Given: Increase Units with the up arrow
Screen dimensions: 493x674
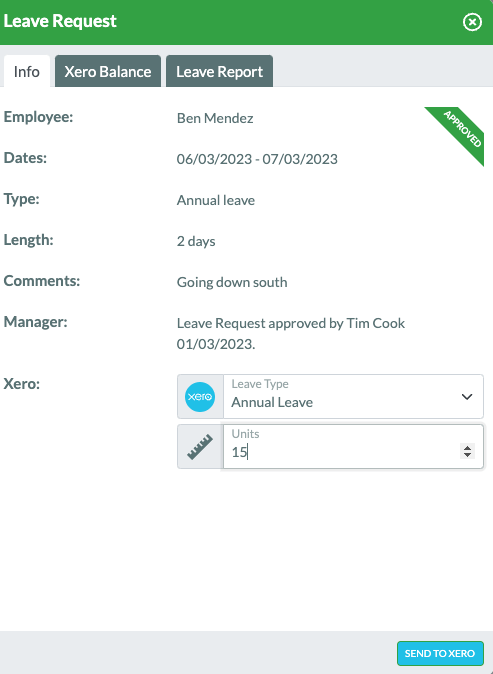Looking at the screenshot, I should 467,447.
